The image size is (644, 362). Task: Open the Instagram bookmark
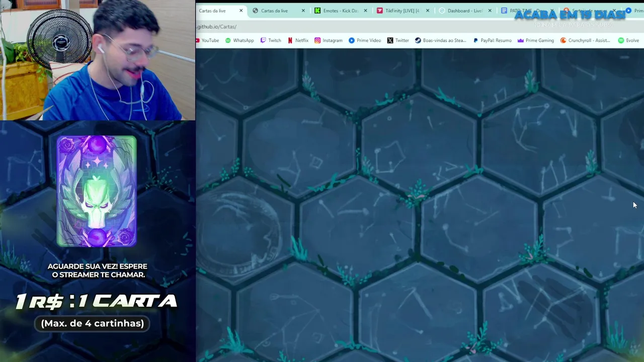click(329, 40)
